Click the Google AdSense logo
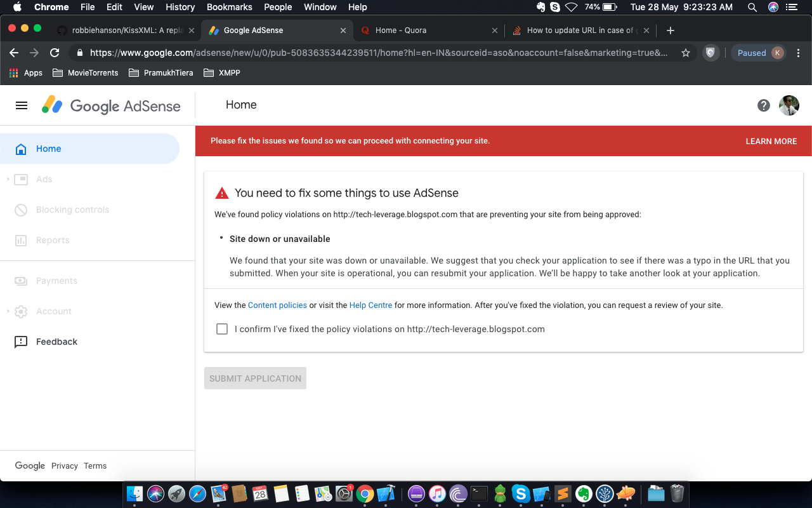The height and width of the screenshot is (508, 812). [x=111, y=105]
